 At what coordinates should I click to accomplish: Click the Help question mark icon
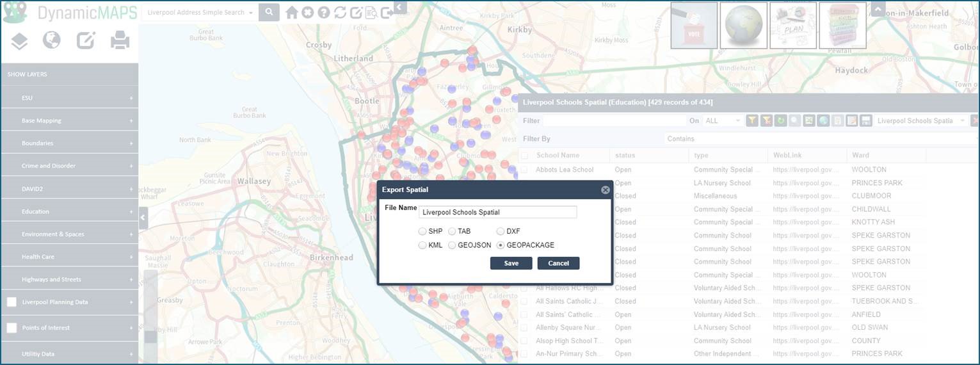(324, 12)
